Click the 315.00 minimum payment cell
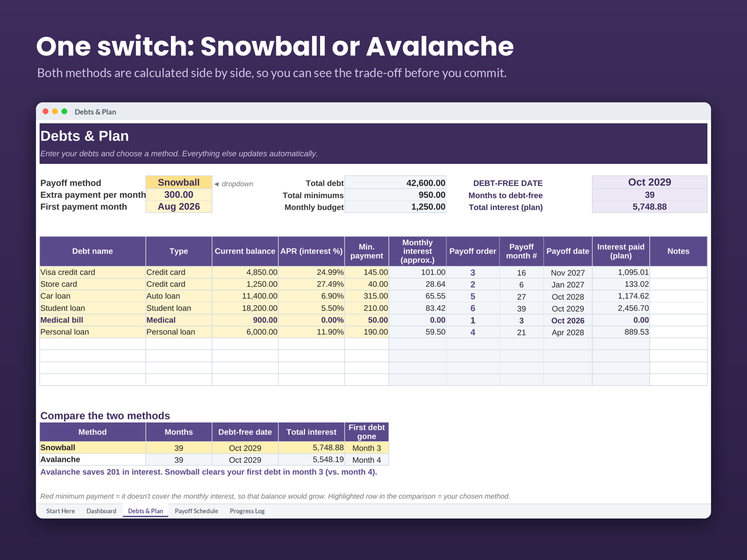 point(366,296)
